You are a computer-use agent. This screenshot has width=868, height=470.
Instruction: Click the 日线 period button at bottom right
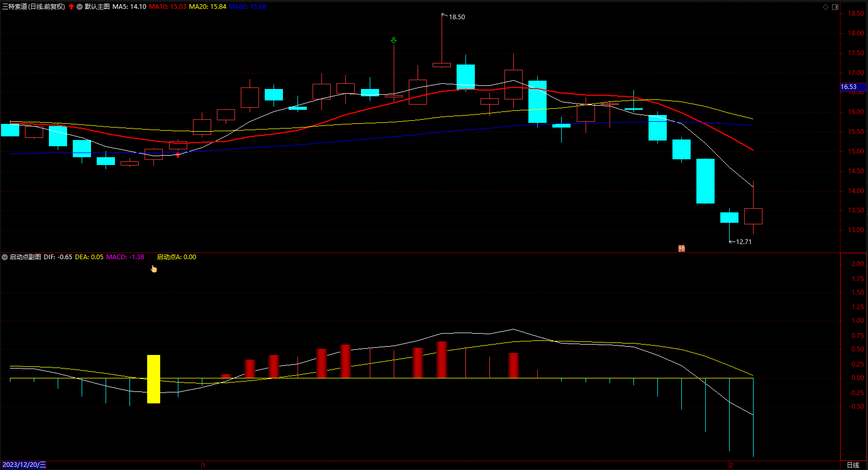(x=853, y=465)
